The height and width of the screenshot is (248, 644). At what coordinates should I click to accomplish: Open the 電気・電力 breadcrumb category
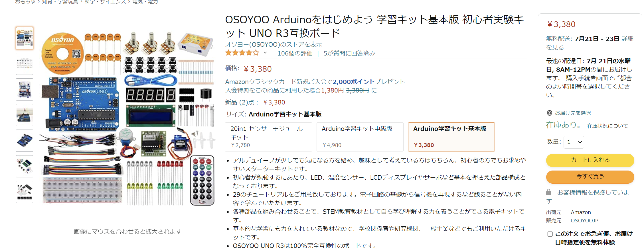point(145,2)
